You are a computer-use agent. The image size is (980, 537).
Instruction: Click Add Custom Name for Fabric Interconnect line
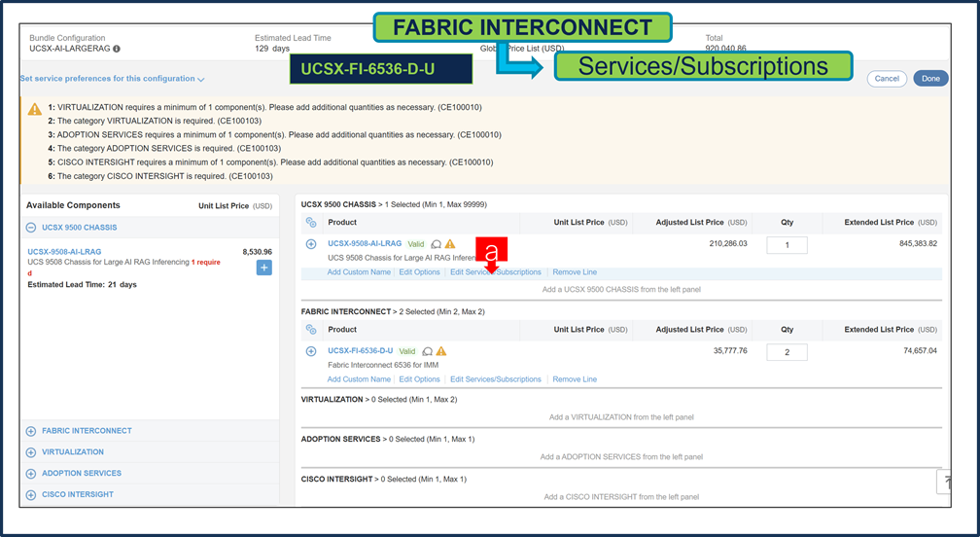tap(359, 379)
